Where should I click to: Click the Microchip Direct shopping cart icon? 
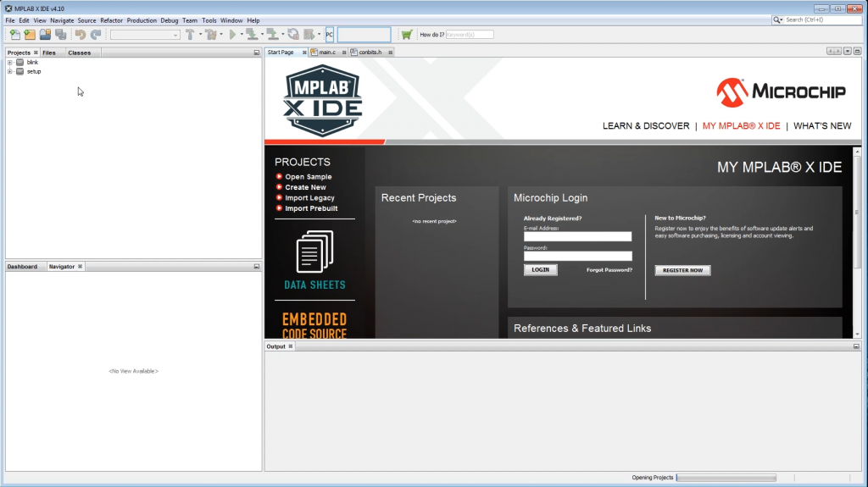(x=407, y=35)
